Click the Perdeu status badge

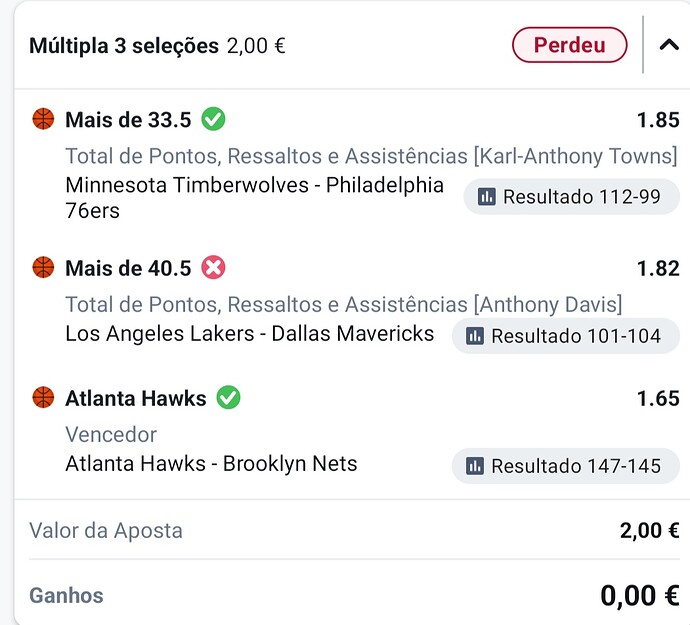coord(569,45)
